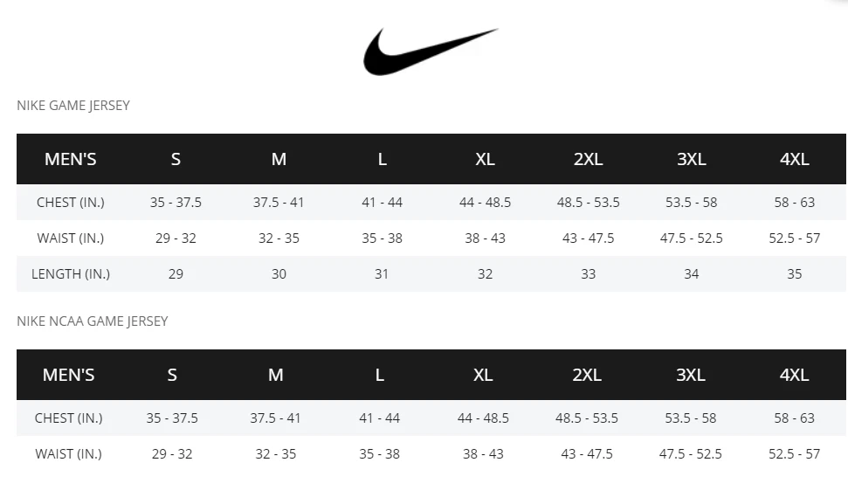Click the 3XL header in NCAA table
The image size is (848, 504).
pos(690,375)
